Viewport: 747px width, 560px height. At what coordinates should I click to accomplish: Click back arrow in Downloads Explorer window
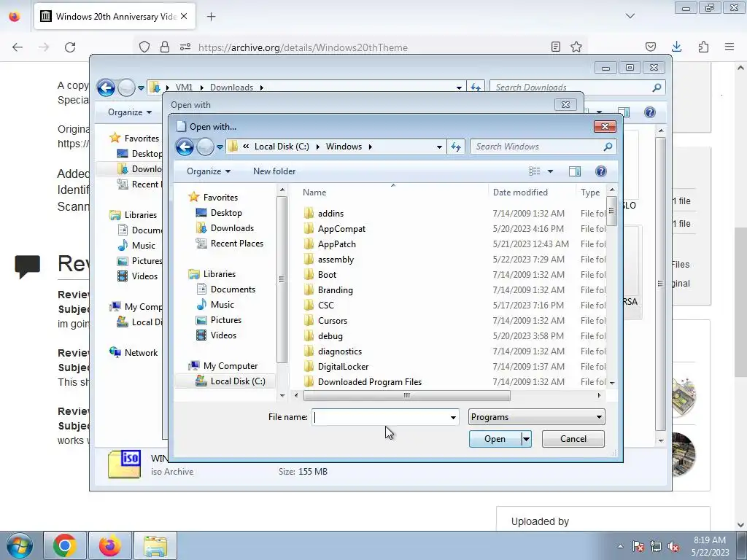[x=106, y=87]
